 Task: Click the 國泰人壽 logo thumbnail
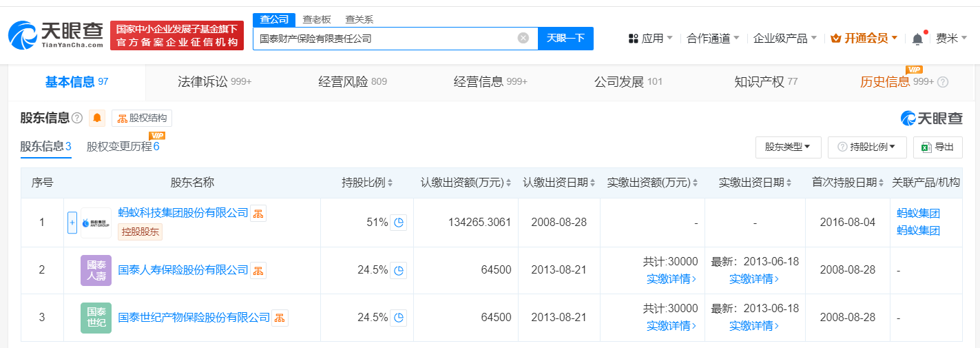pos(96,270)
